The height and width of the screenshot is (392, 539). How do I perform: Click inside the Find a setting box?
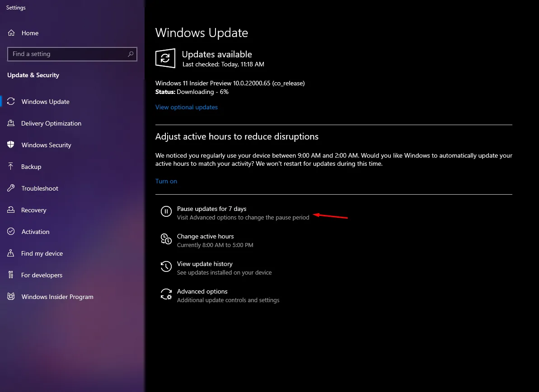click(72, 54)
